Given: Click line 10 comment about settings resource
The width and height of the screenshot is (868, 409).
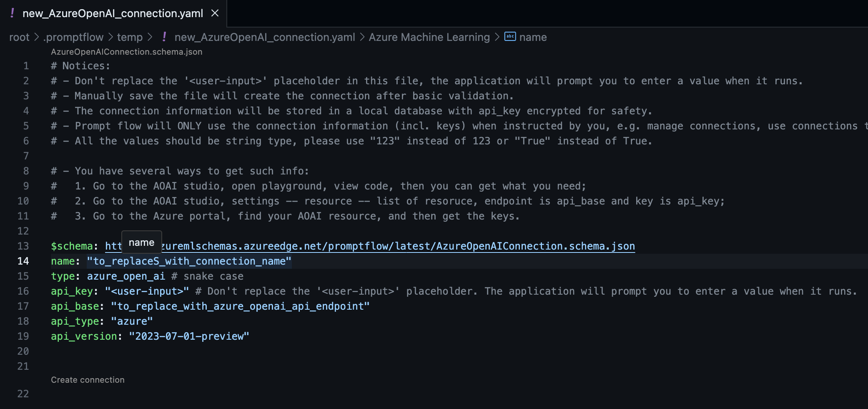Looking at the screenshot, I should (x=388, y=201).
